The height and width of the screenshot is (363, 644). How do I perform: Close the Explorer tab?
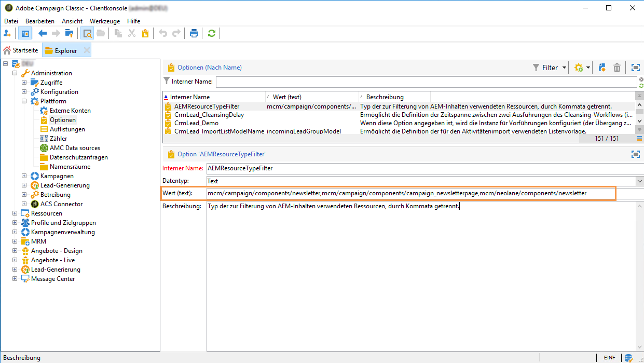pos(87,50)
